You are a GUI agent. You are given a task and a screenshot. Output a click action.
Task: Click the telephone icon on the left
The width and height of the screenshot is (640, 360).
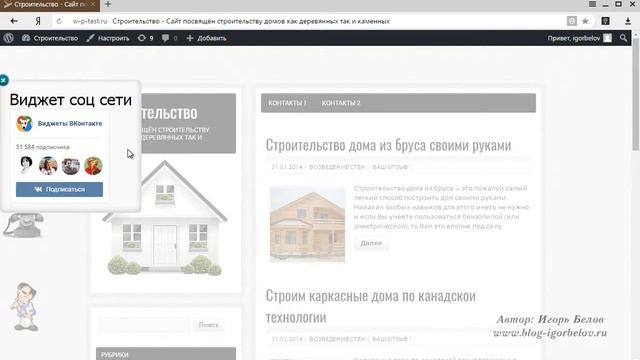(24, 225)
